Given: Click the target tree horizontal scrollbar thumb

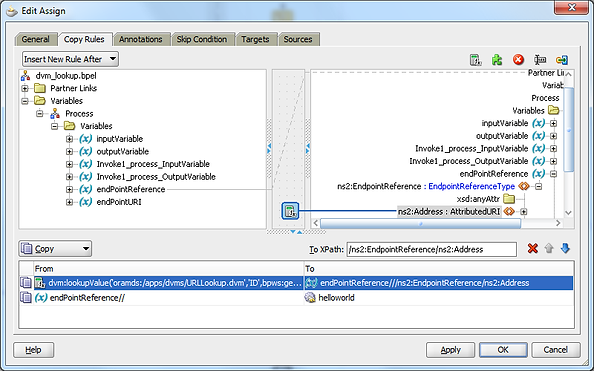Looking at the screenshot, I should click(420, 223).
